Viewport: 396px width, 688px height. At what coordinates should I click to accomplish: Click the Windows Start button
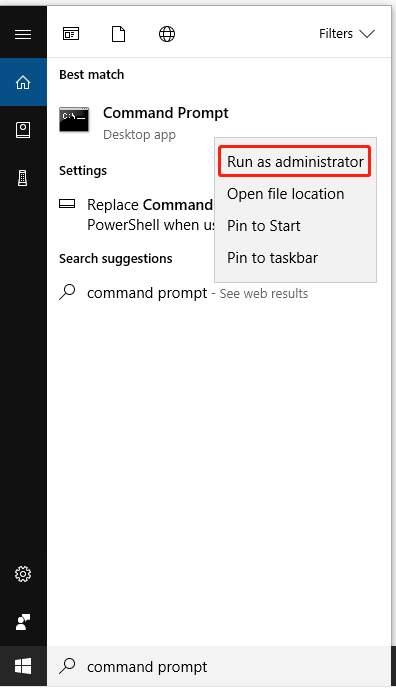coord(23,666)
